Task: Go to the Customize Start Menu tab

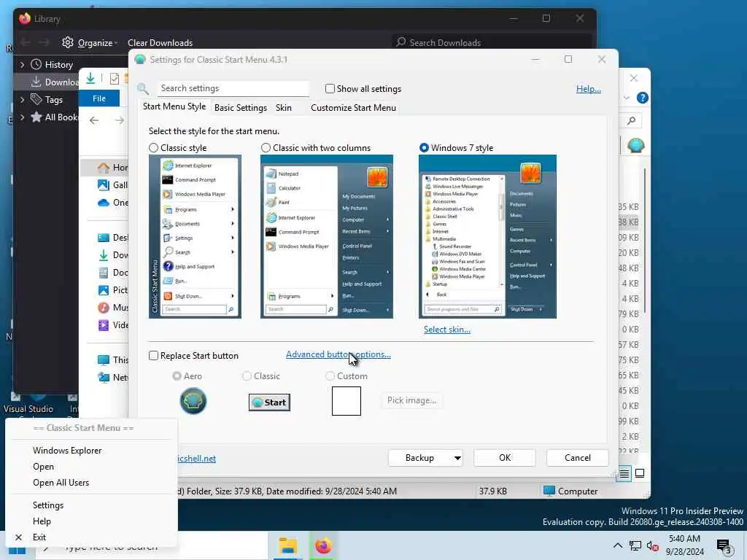Action: coord(353,108)
